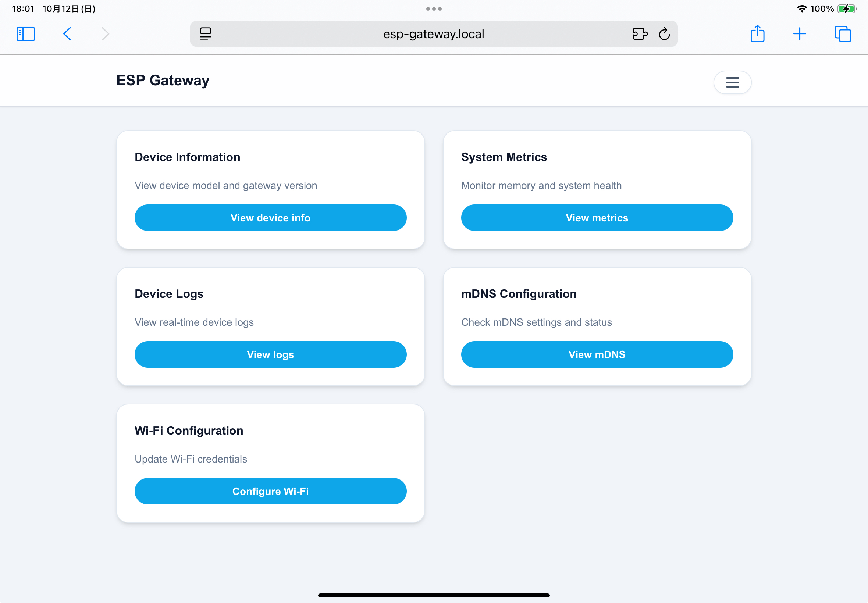This screenshot has width=868, height=603.
Task: Show the tab overview
Action: [x=842, y=33]
